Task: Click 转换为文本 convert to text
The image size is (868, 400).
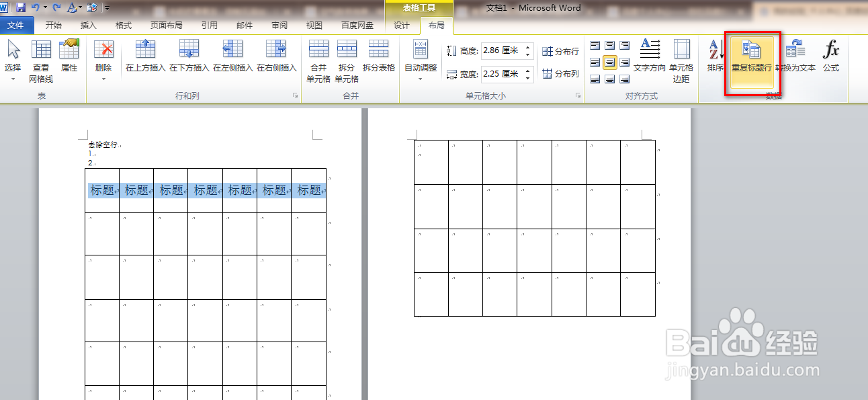Action: click(795, 56)
